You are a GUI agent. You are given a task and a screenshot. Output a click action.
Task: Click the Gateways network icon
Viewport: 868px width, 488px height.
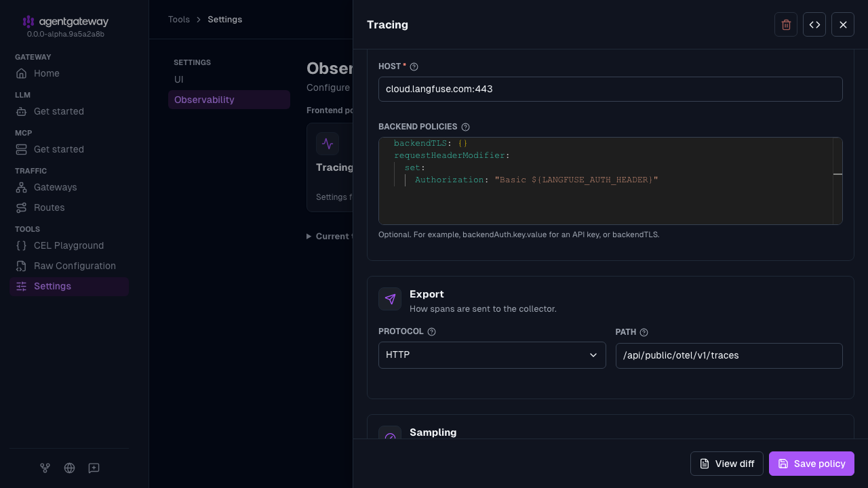pos(22,187)
